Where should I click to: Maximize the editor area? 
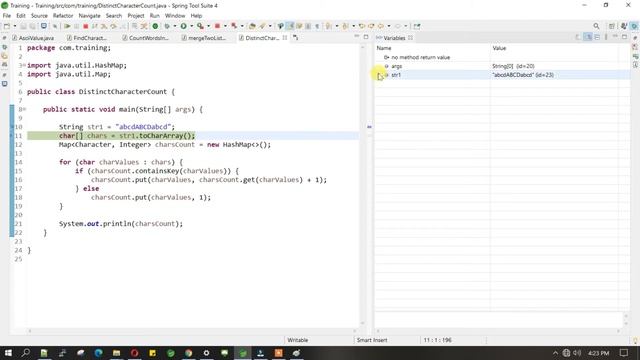[366, 37]
